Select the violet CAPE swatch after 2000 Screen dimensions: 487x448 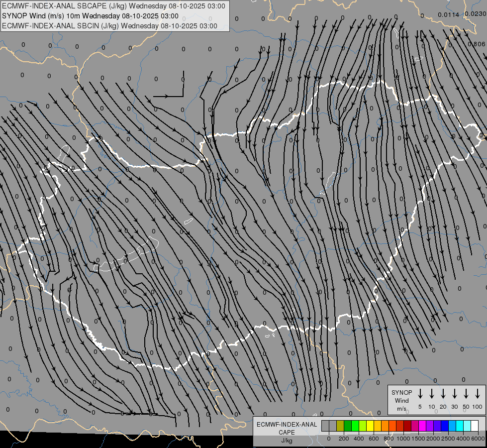(x=437, y=426)
